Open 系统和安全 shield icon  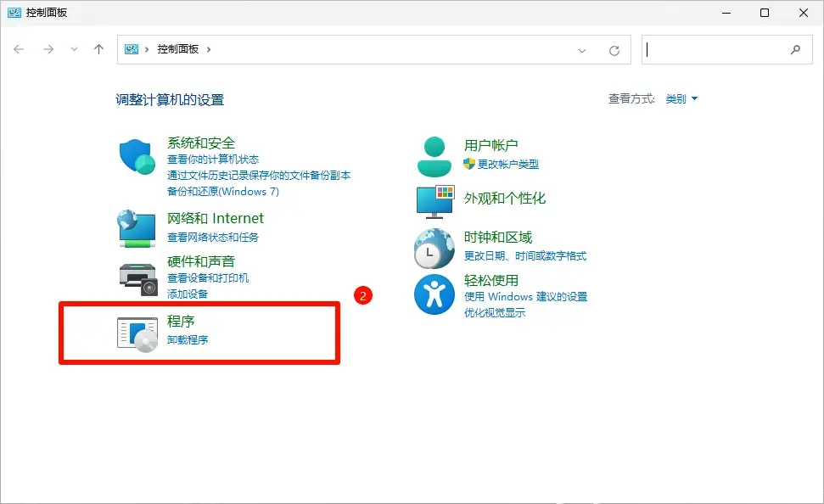136,158
